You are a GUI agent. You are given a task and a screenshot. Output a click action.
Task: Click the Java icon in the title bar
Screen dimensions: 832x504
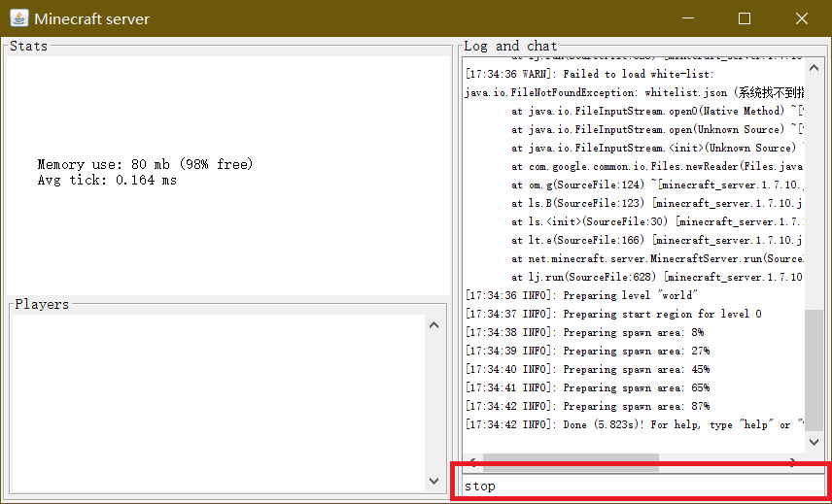[17, 18]
